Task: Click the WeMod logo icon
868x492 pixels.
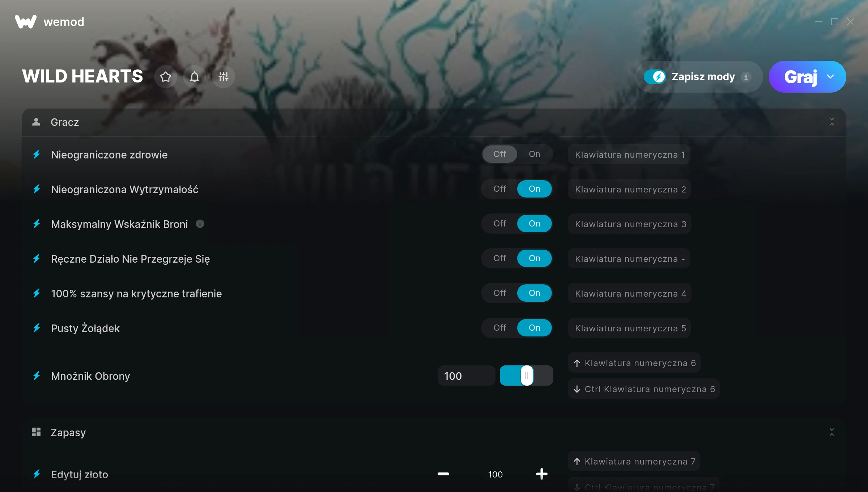Action: click(x=26, y=22)
